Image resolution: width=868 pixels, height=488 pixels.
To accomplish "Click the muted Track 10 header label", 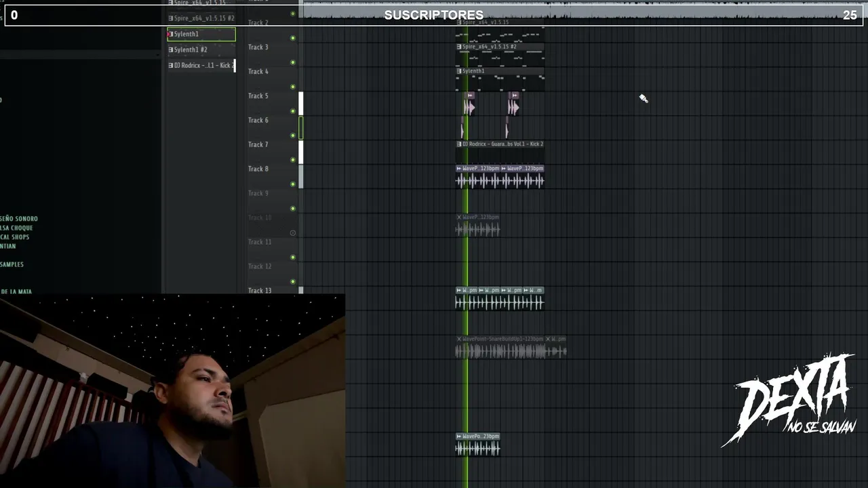I will (259, 218).
